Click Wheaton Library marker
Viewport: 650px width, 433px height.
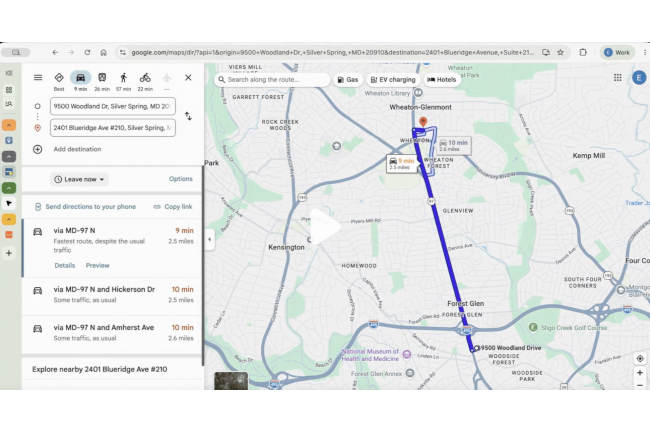coord(418,93)
